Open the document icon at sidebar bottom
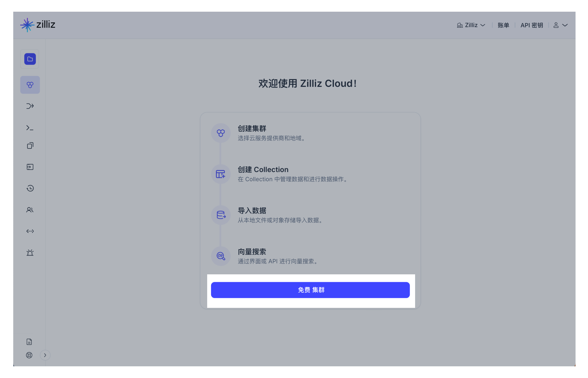Image resolution: width=588 pixels, height=378 pixels. pos(29,342)
